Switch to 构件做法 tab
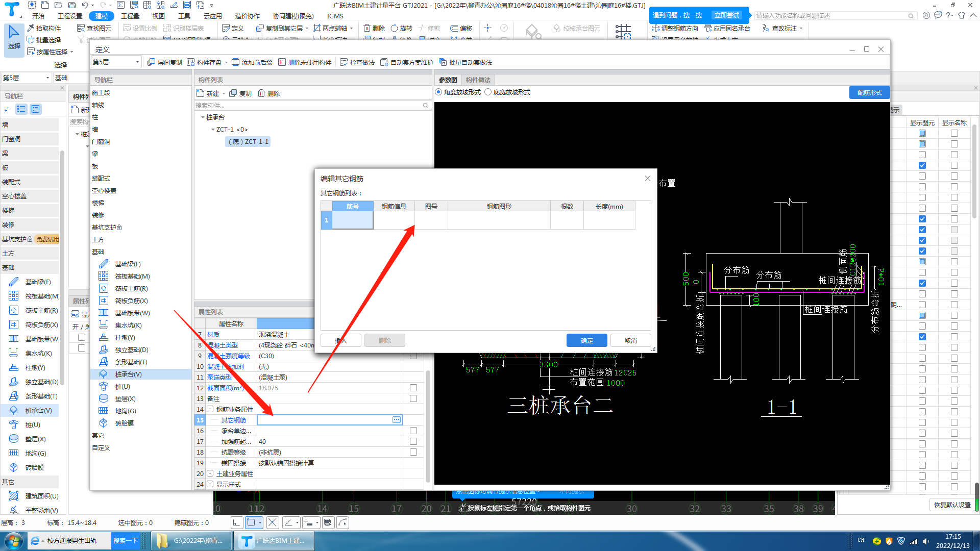The width and height of the screenshot is (980, 551). [x=478, y=80]
